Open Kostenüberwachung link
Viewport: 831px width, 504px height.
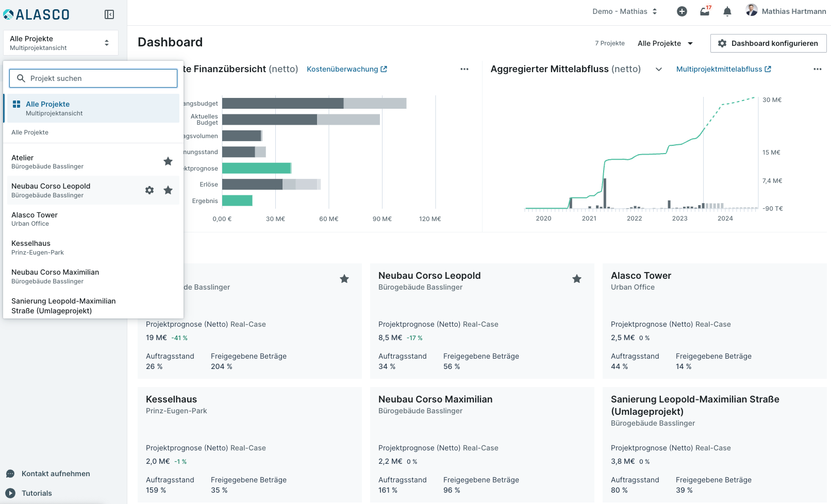(347, 69)
